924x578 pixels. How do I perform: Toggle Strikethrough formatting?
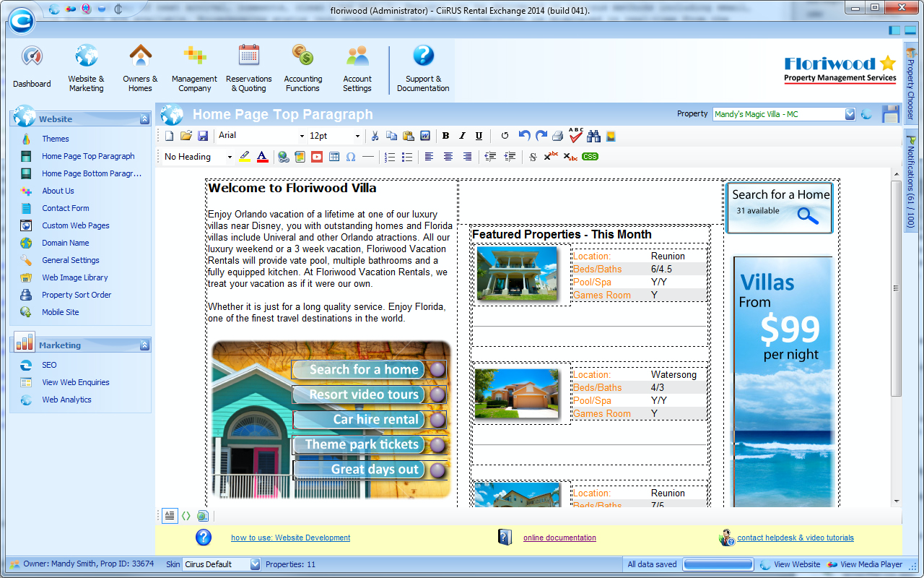tap(533, 157)
